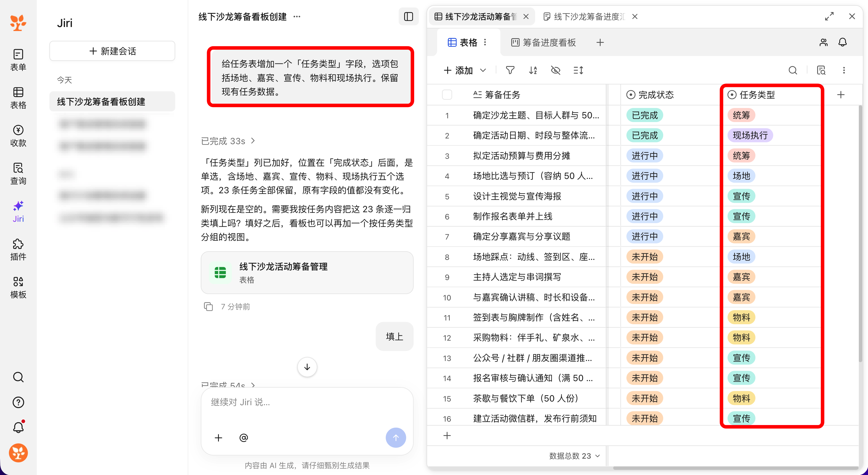The height and width of the screenshot is (475, 868).
Task: Click the 现场执行 purple tag in row 2
Action: pos(750,136)
